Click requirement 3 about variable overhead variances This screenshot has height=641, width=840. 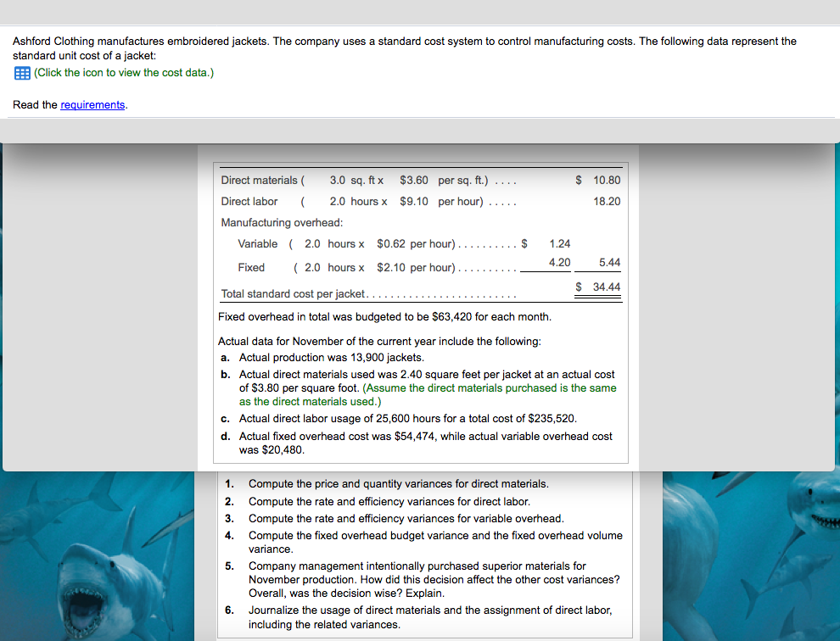click(x=406, y=519)
